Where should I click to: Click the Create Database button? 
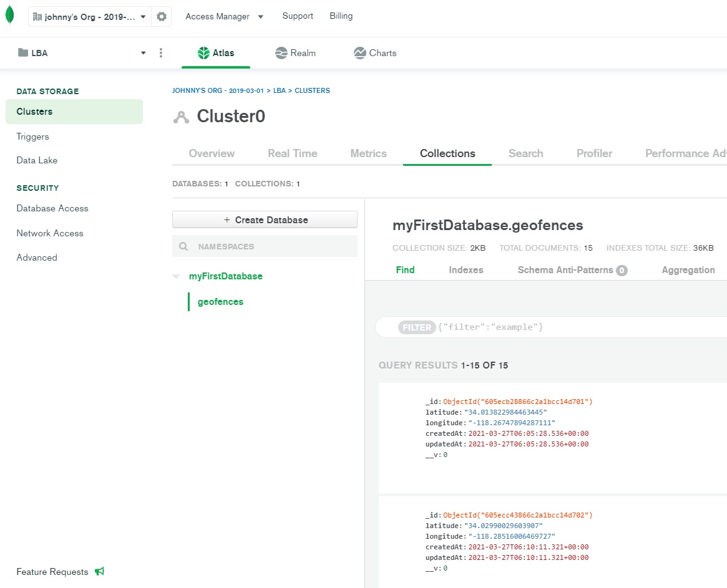click(265, 219)
